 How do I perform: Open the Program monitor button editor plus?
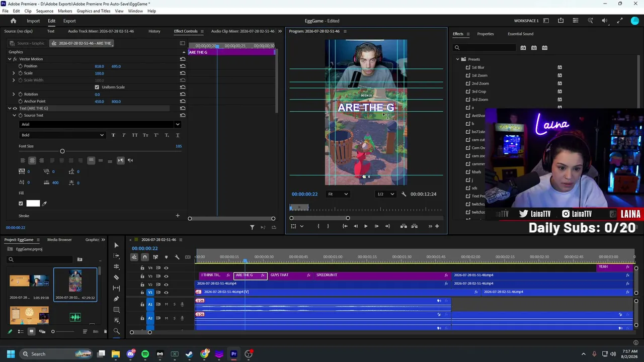[437, 226]
